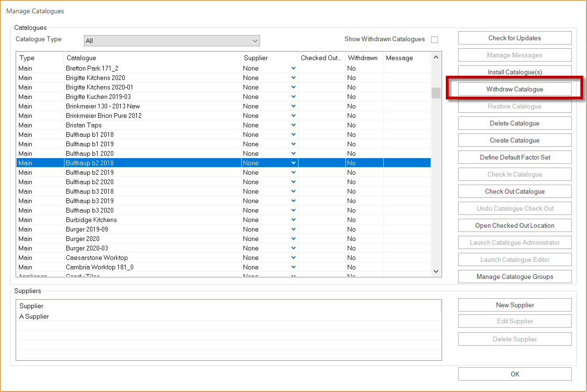
Task: Click the Check for Updates button
Action: 515,38
